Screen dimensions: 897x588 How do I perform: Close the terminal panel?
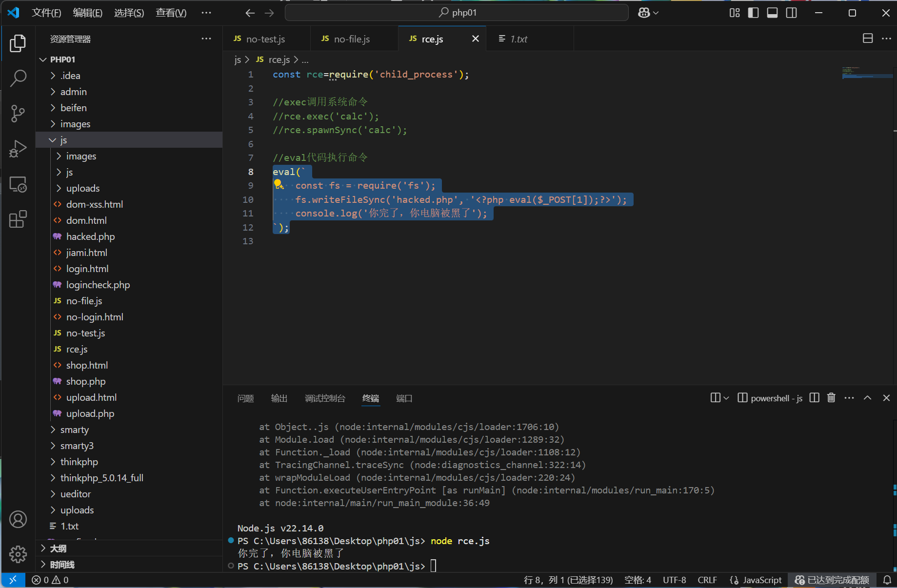886,398
